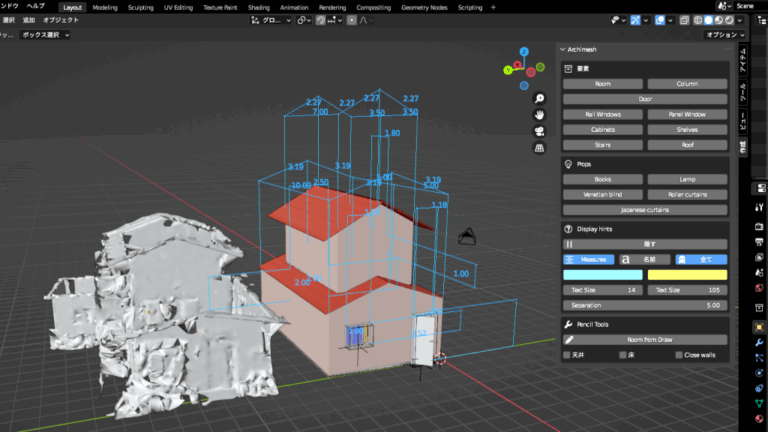This screenshot has height=432, width=768.
Task: Open the ボックス選択 selection mode dropdown
Action: (x=47, y=34)
